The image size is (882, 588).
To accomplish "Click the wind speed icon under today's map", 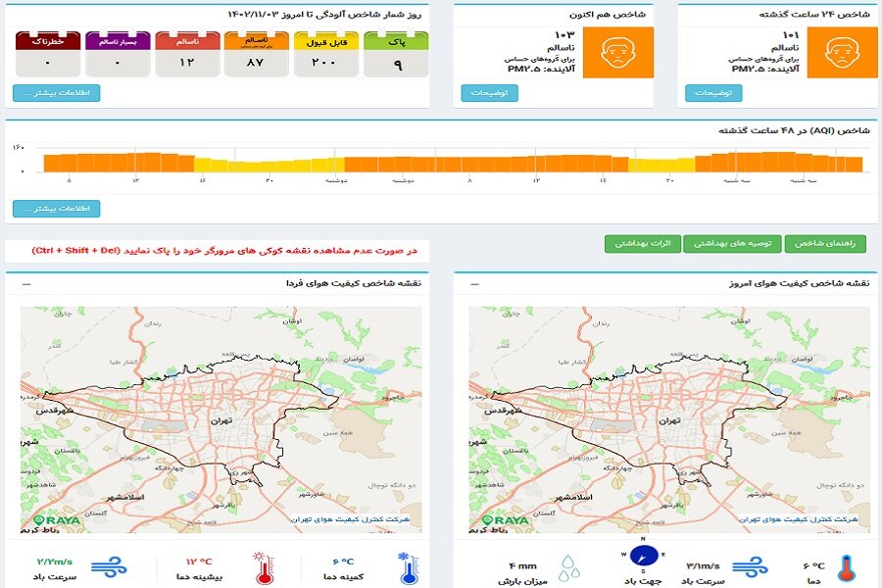I will [752, 565].
